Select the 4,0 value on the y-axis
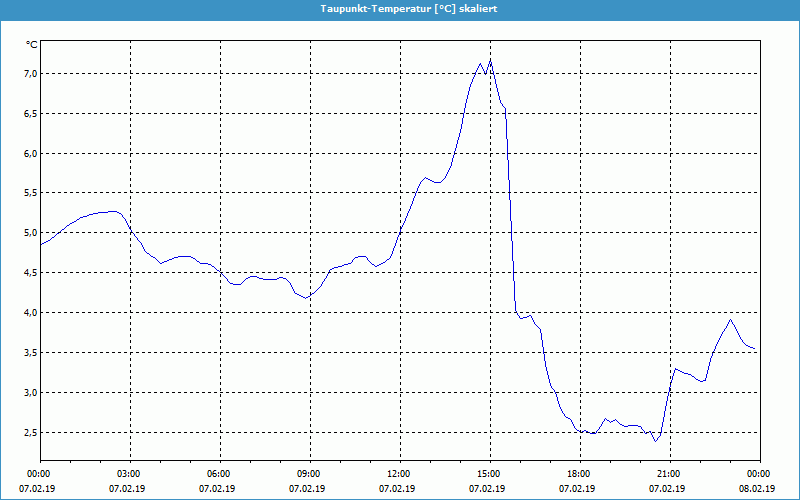 click(x=29, y=313)
